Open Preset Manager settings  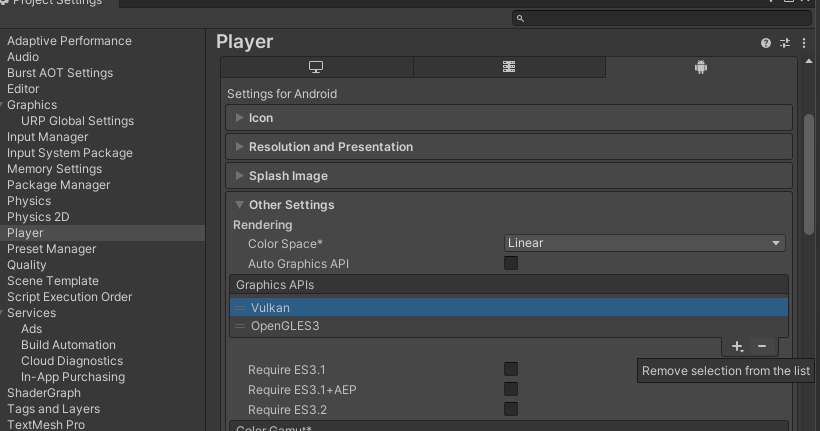(51, 249)
